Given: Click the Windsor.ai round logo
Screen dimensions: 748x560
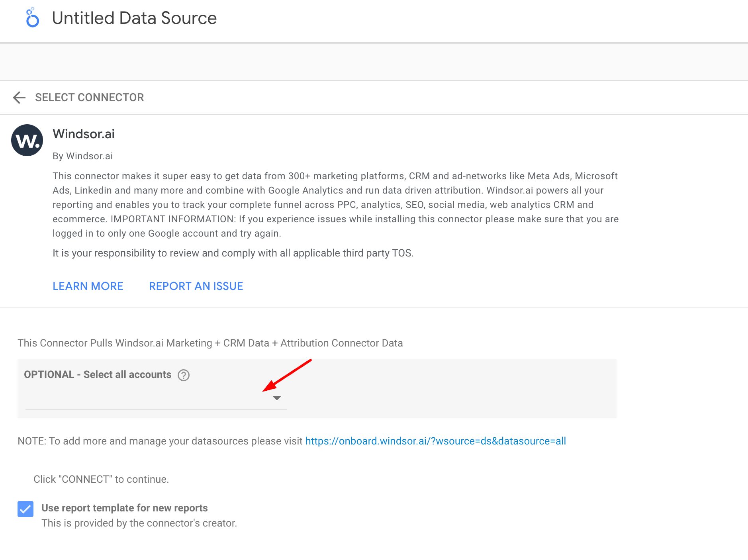Looking at the screenshot, I should (x=27, y=140).
